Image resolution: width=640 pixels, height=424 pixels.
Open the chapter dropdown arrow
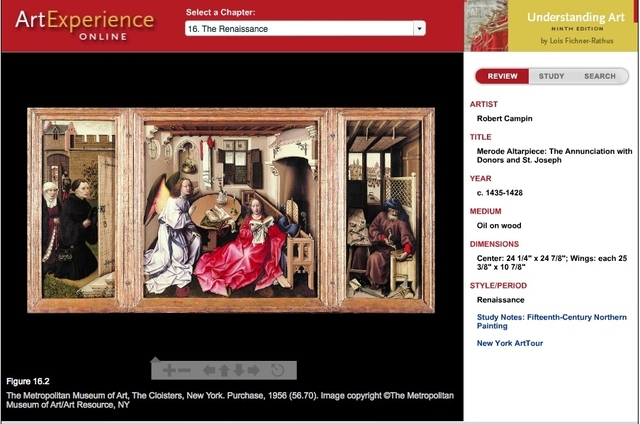click(419, 29)
